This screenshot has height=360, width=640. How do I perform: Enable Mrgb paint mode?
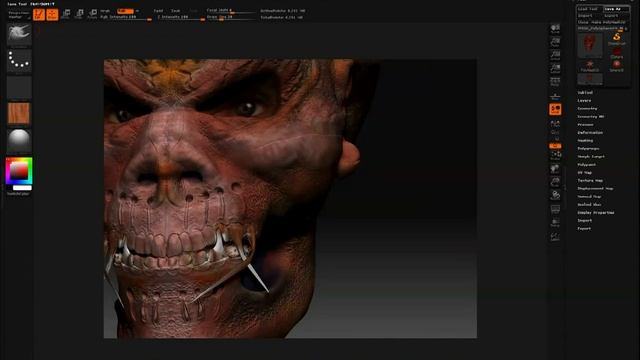point(105,11)
